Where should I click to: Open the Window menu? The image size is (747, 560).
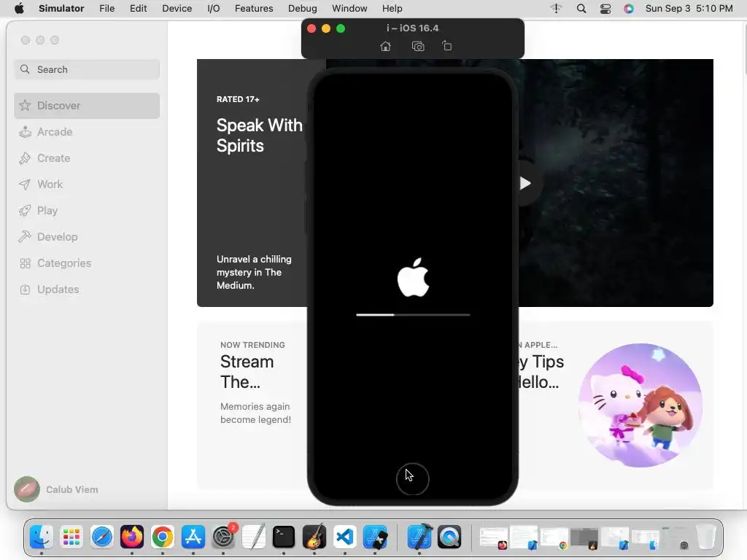[349, 9]
